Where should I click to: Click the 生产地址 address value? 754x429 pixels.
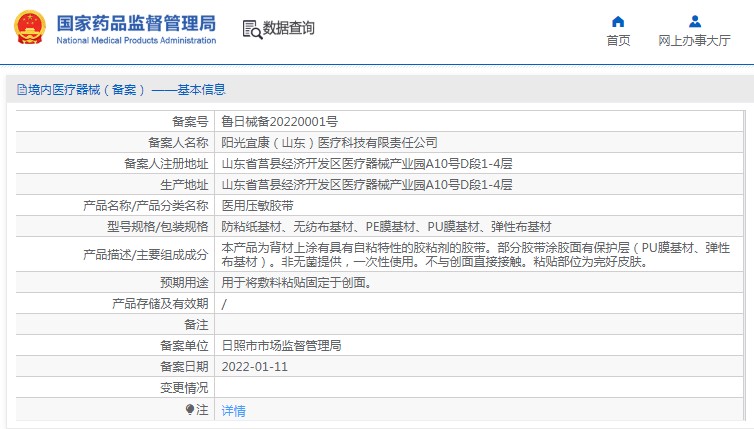(x=367, y=185)
